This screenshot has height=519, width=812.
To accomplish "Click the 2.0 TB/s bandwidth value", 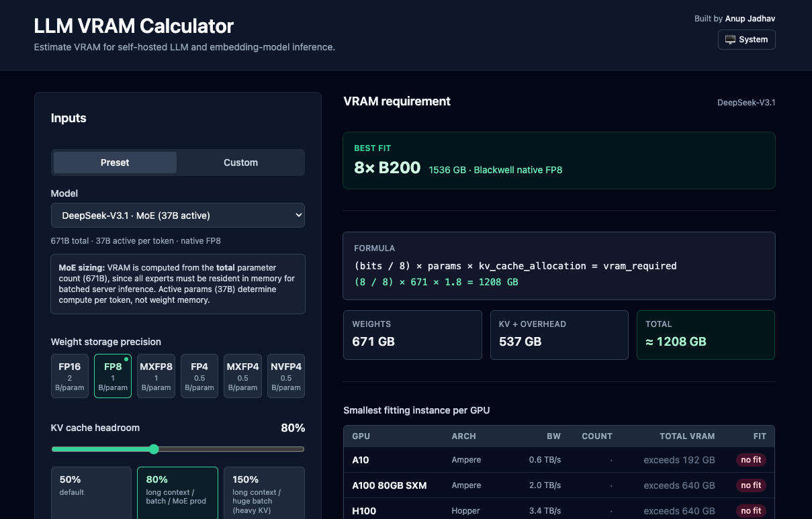I will point(545,485).
